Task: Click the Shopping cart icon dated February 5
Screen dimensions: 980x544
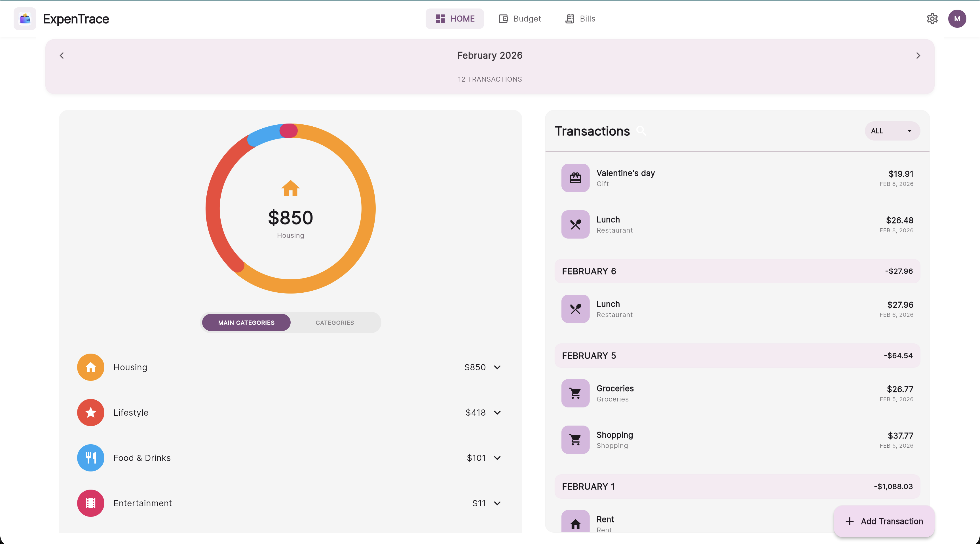Action: (575, 440)
